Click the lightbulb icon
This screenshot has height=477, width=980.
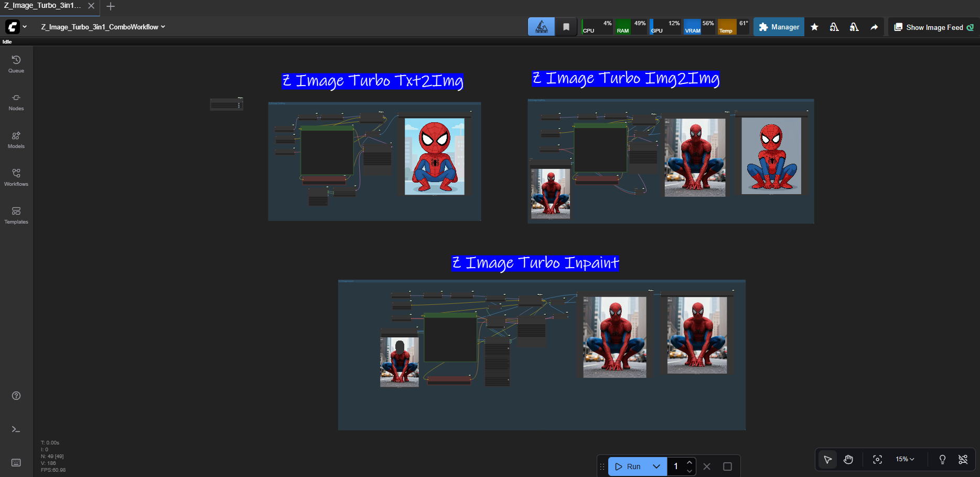942,460
